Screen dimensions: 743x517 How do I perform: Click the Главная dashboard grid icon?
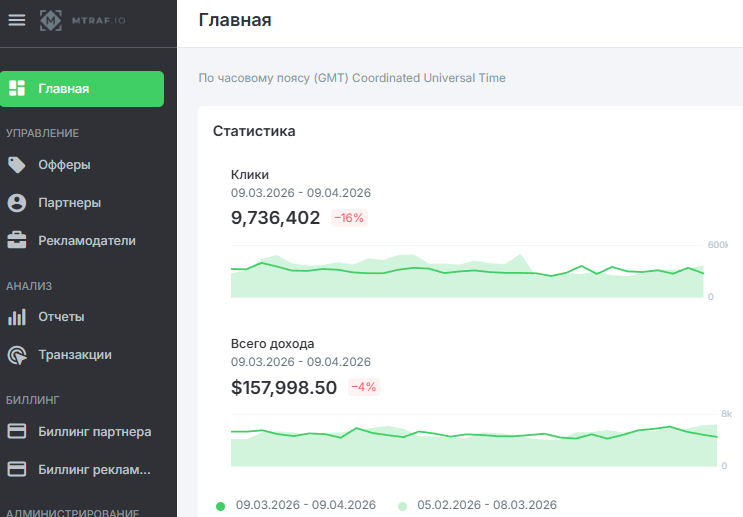click(x=17, y=89)
